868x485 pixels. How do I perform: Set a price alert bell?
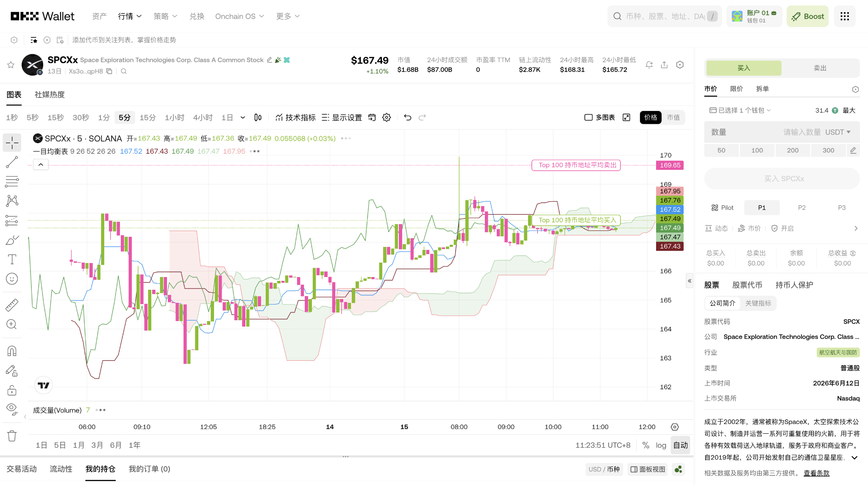(x=649, y=65)
